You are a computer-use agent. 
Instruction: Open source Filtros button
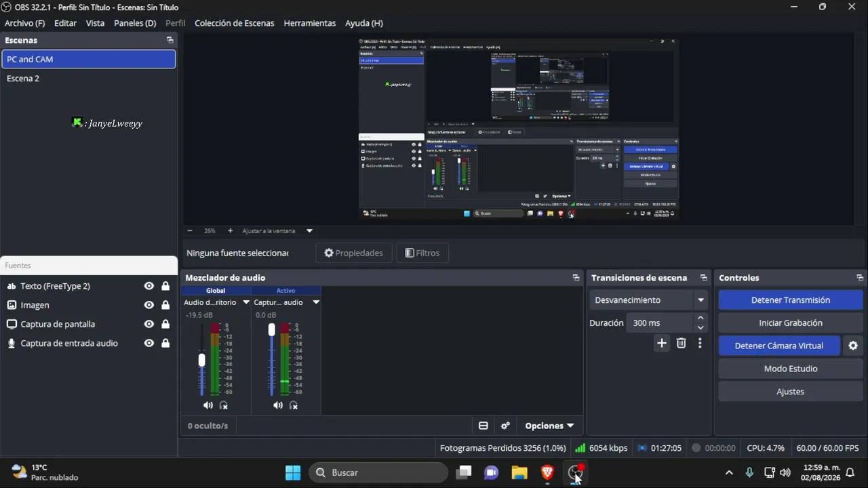tap(422, 253)
